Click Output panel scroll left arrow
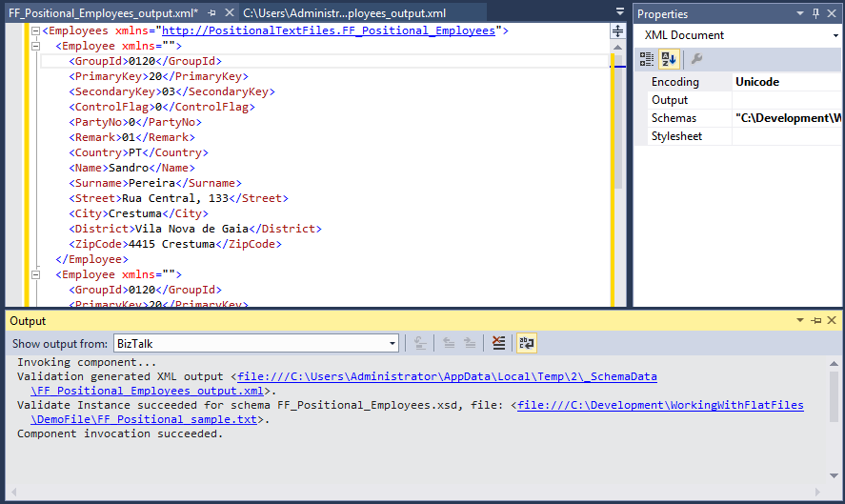Image resolution: width=845 pixels, height=504 pixels. (x=14, y=493)
